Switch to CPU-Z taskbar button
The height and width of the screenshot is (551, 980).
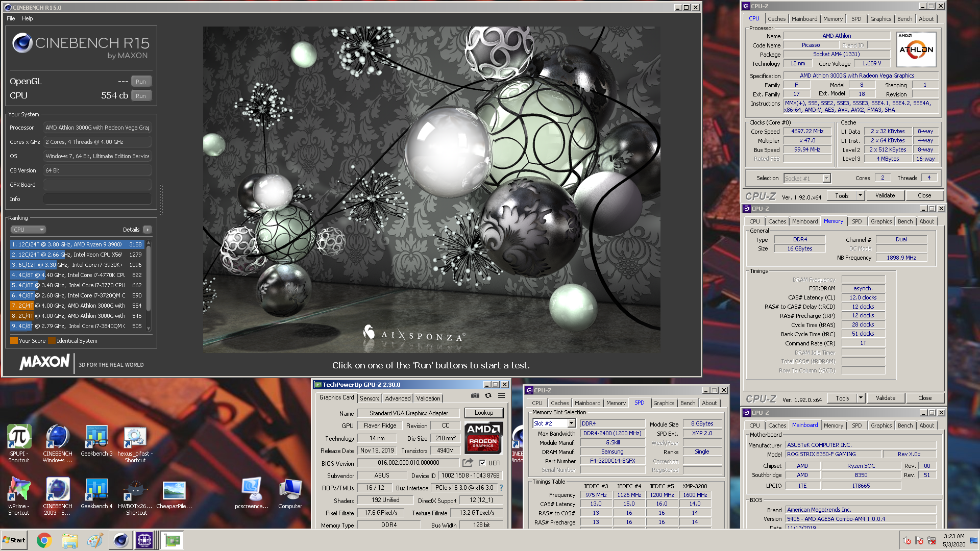144,540
